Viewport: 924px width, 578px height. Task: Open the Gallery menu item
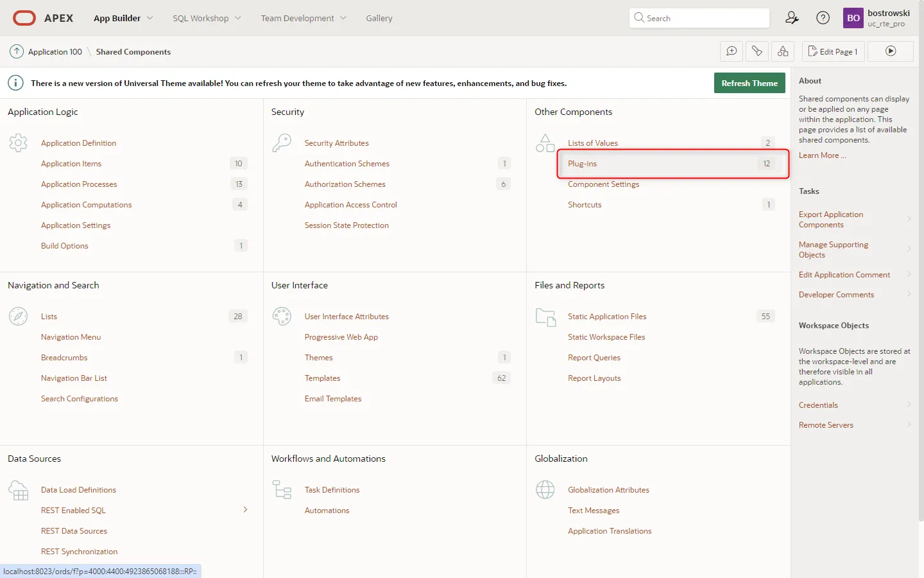point(379,18)
